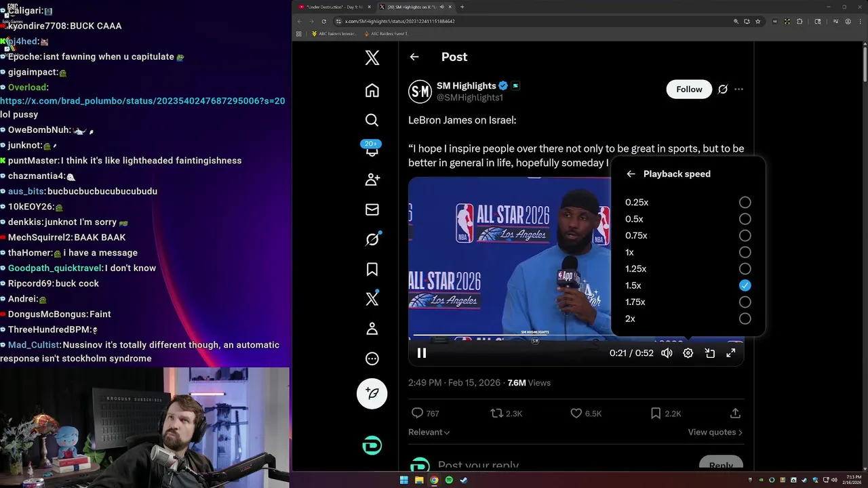
Task: Toggle picture-in-picture for video
Action: coord(709,353)
